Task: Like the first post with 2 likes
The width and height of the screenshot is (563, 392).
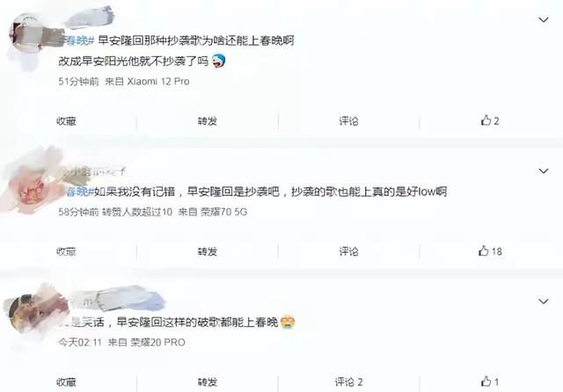Action: point(490,120)
